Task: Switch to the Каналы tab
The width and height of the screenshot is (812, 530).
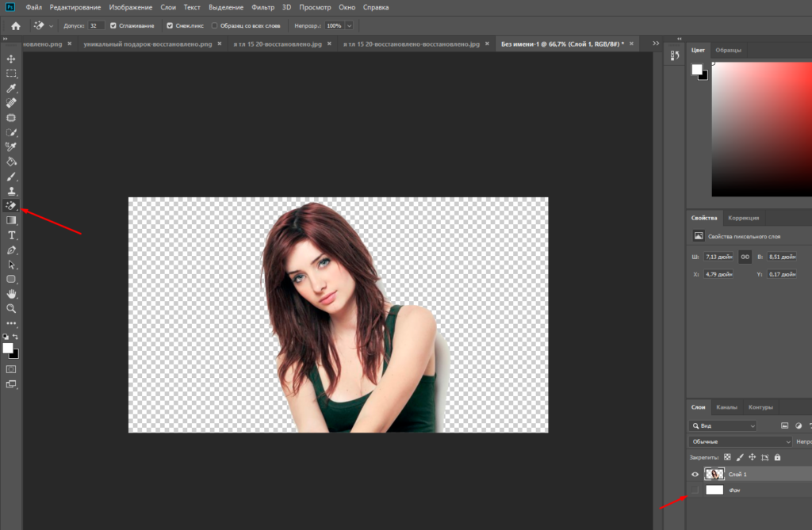Action: (727, 407)
